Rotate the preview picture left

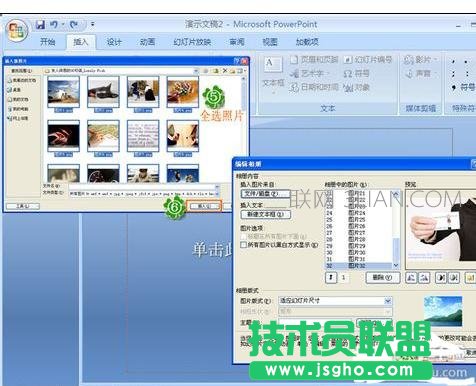tap(411, 278)
